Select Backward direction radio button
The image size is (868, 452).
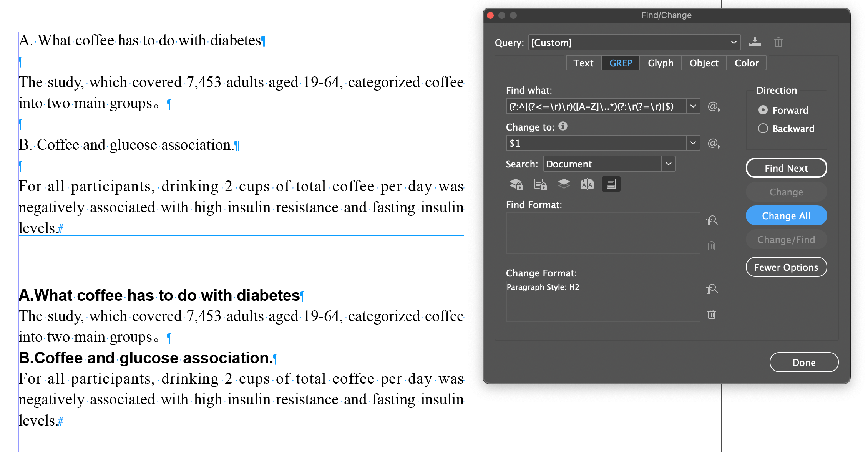click(x=763, y=129)
